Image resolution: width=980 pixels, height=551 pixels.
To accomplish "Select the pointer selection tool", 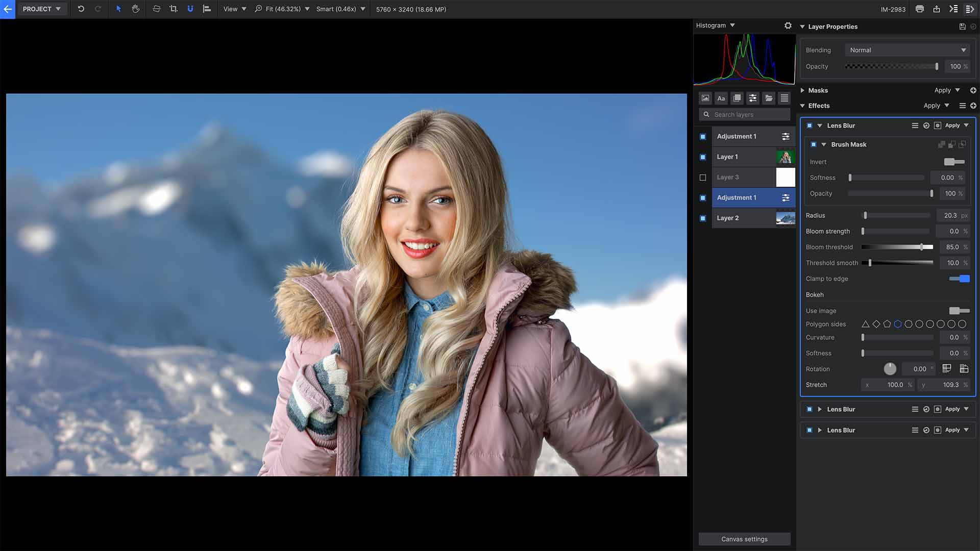I will point(118,9).
